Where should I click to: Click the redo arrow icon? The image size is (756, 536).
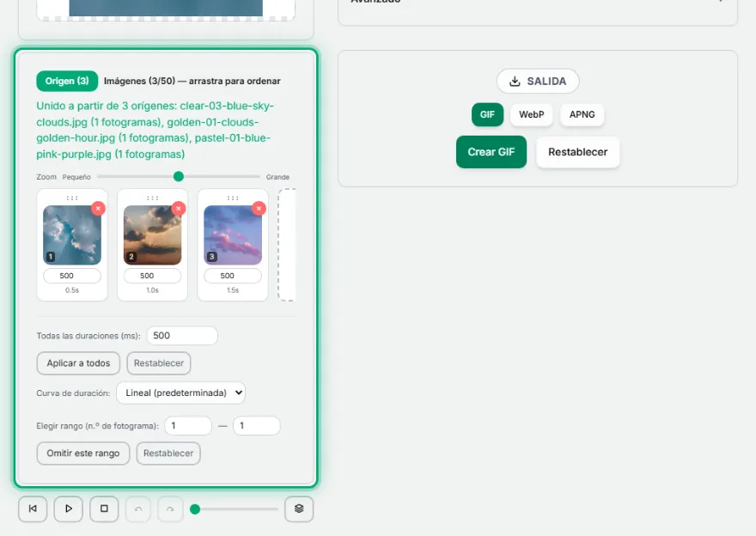point(170,509)
